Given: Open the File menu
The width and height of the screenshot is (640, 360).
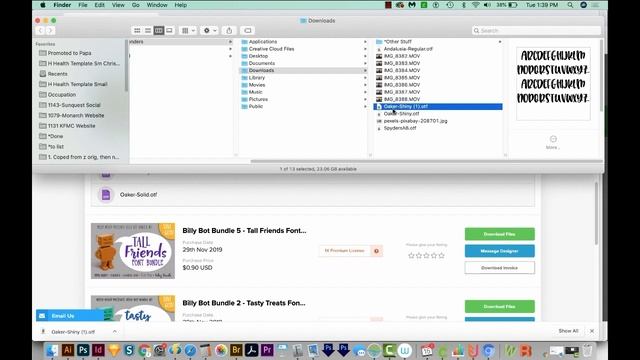Looking at the screenshot, I should [x=83, y=5].
